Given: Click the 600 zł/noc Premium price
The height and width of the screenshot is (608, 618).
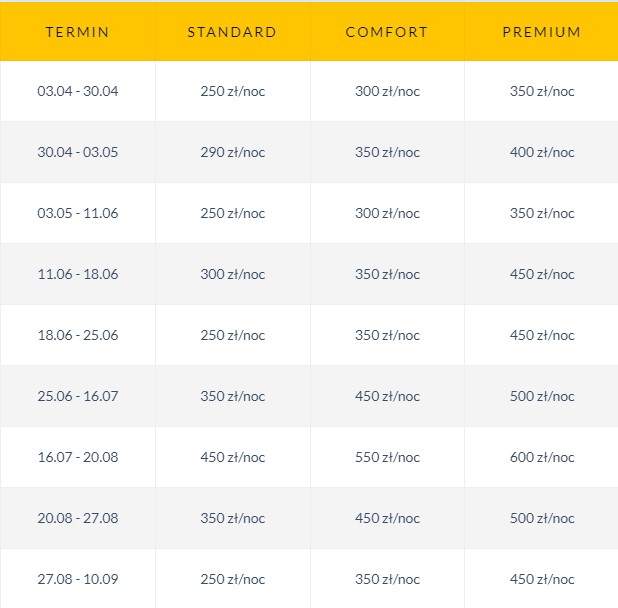Looking at the screenshot, I should click(x=542, y=457).
